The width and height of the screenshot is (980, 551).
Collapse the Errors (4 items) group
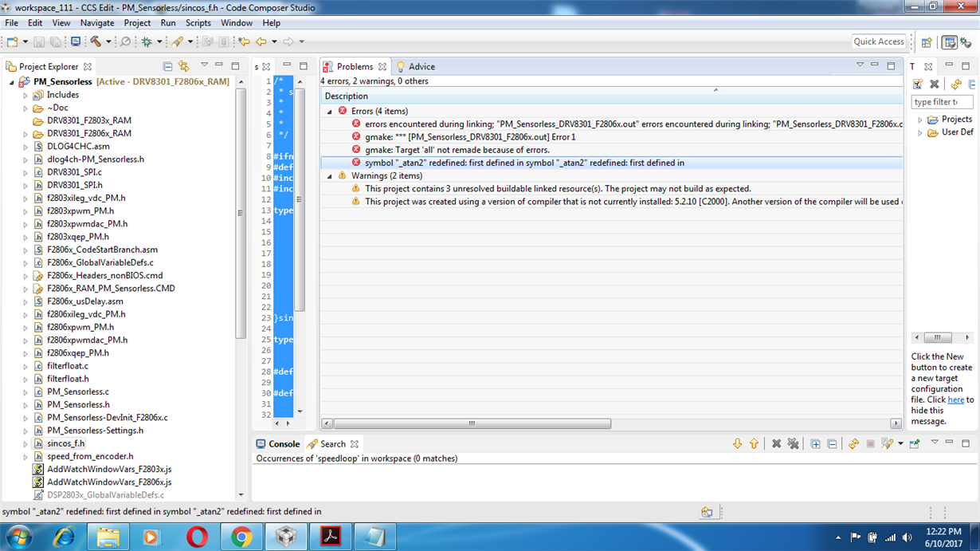point(330,112)
